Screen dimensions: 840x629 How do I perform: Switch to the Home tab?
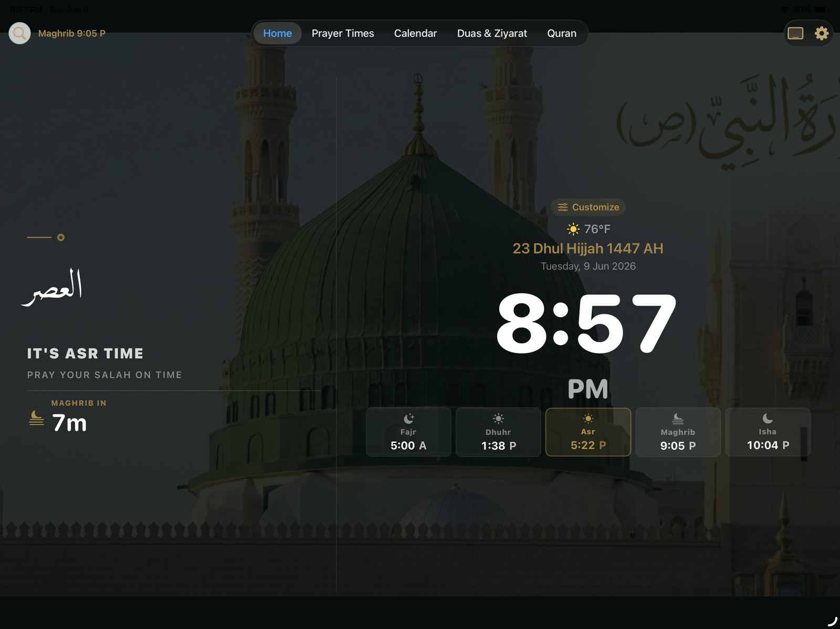tap(277, 33)
